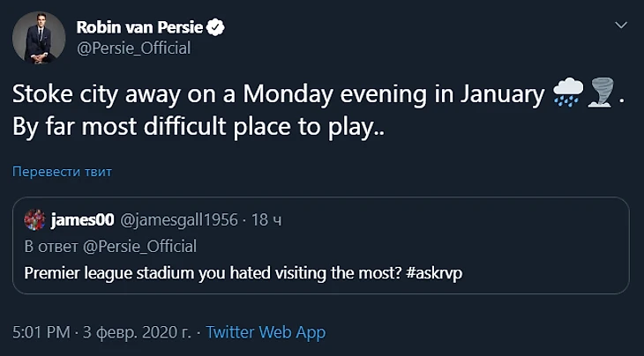Click the james00 avatar in the quoted tweet
The image size is (644, 356).
click(34, 219)
